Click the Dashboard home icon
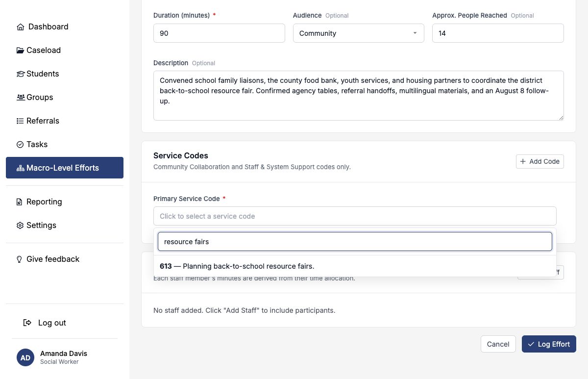 pyautogui.click(x=21, y=27)
